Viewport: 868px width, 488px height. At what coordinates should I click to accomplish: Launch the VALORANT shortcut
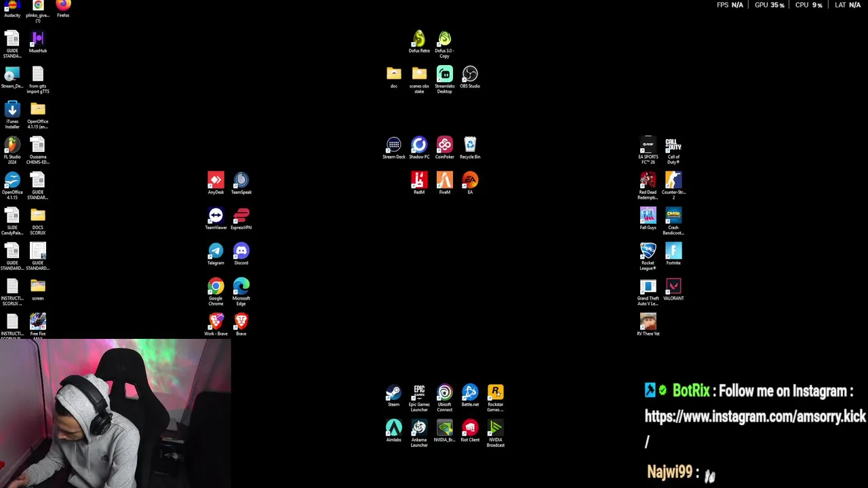(x=673, y=289)
